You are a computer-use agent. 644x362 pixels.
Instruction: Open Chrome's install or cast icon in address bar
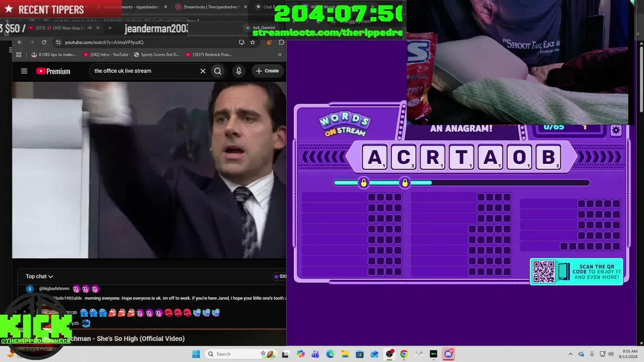242,42
